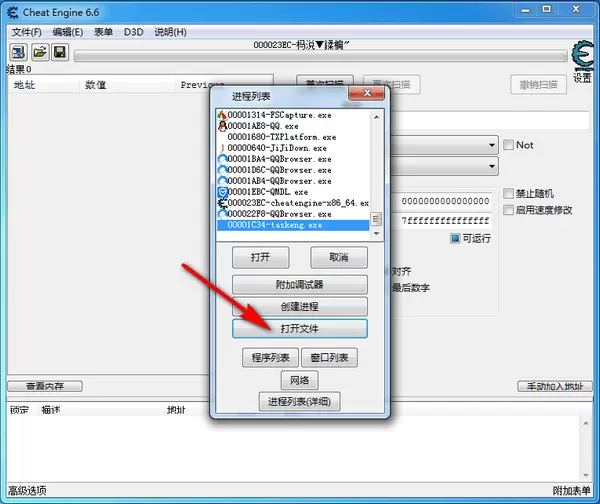Click the scan progress bar
This screenshot has height=504, width=600.
pyautogui.click(x=320, y=56)
